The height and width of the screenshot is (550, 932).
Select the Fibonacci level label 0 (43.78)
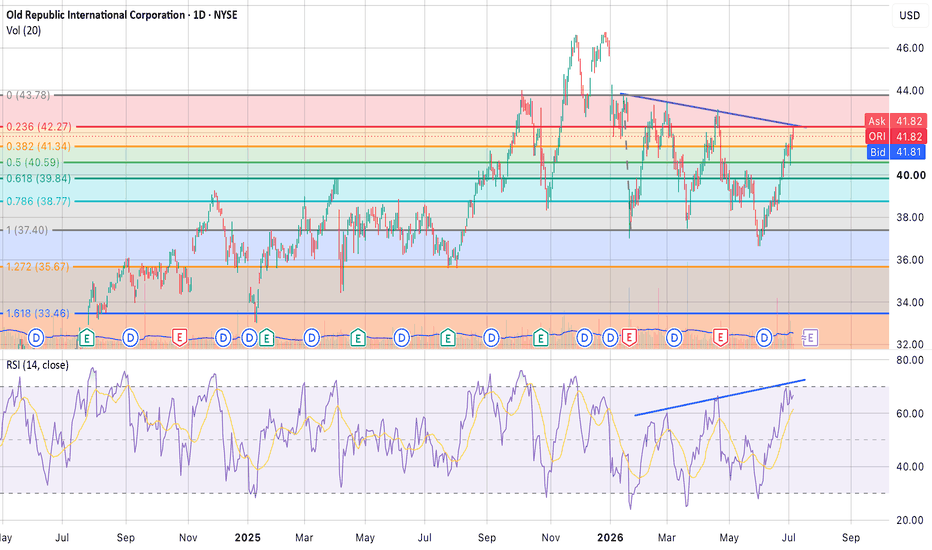(29, 95)
